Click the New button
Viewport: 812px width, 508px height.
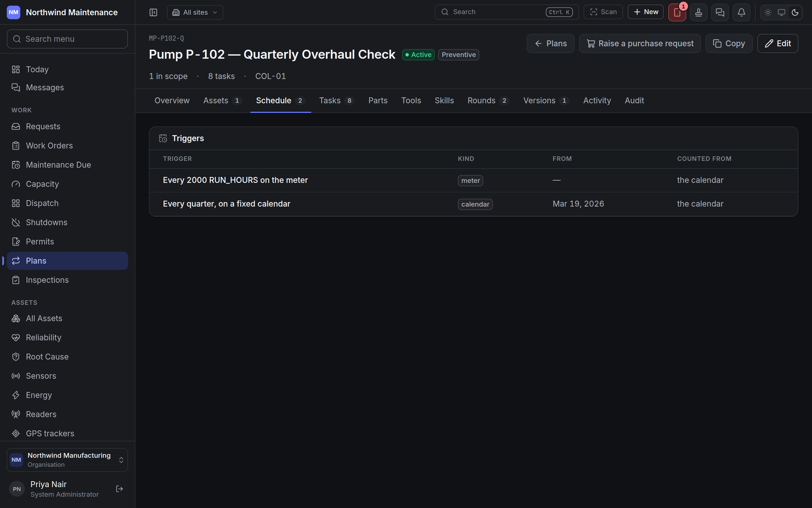645,12
